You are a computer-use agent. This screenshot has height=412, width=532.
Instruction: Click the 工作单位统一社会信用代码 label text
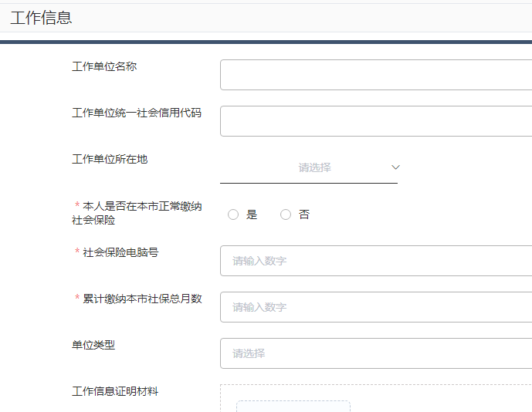(x=137, y=113)
